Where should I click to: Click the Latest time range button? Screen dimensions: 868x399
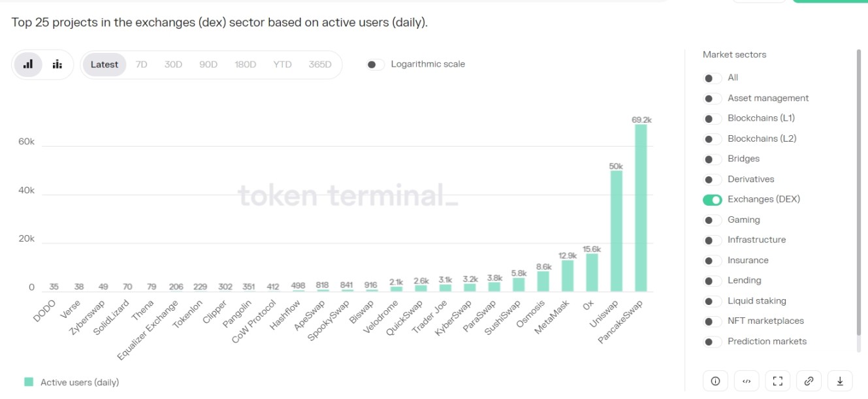click(104, 64)
